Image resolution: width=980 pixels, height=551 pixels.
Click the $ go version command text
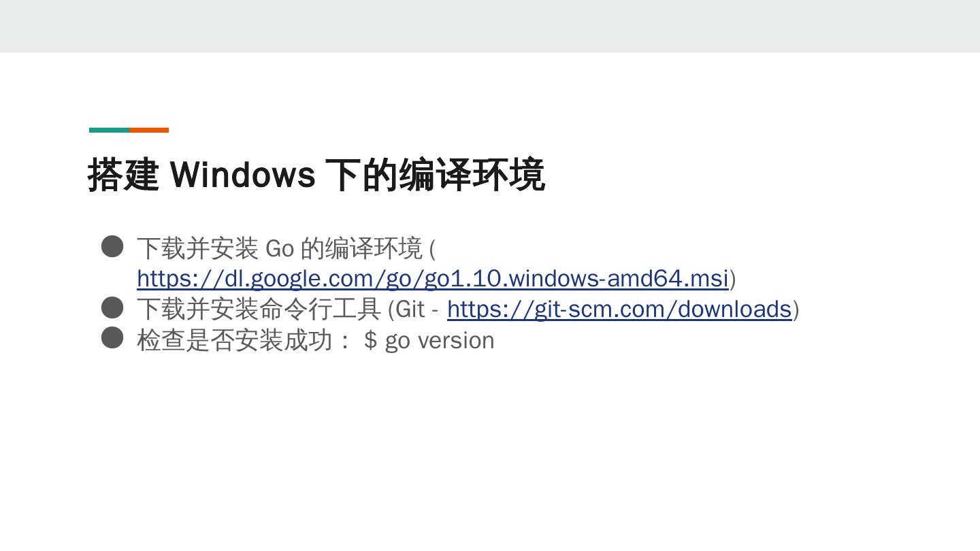(429, 340)
